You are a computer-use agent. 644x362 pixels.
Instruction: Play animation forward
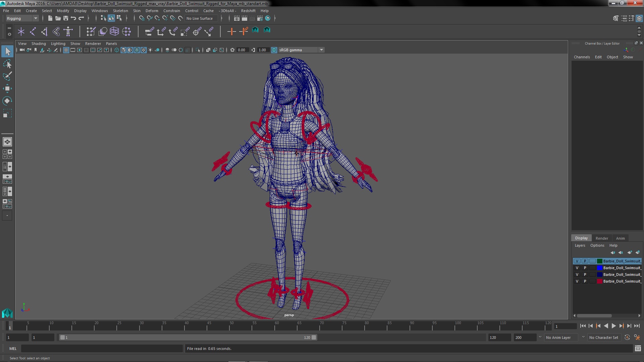click(613, 326)
